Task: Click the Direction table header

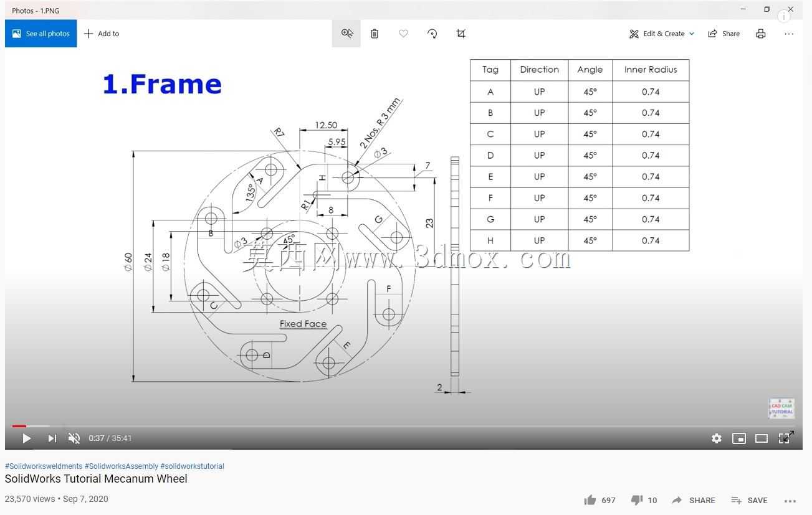Action: tap(539, 70)
